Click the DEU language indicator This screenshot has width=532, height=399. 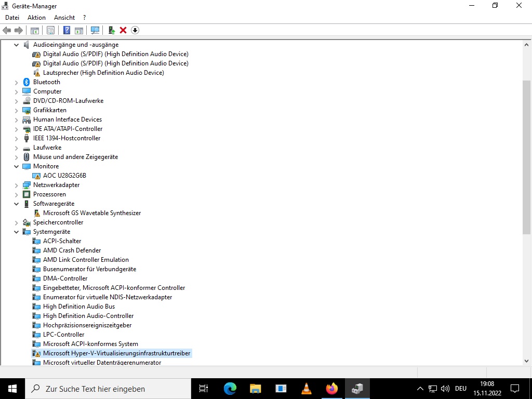461,389
